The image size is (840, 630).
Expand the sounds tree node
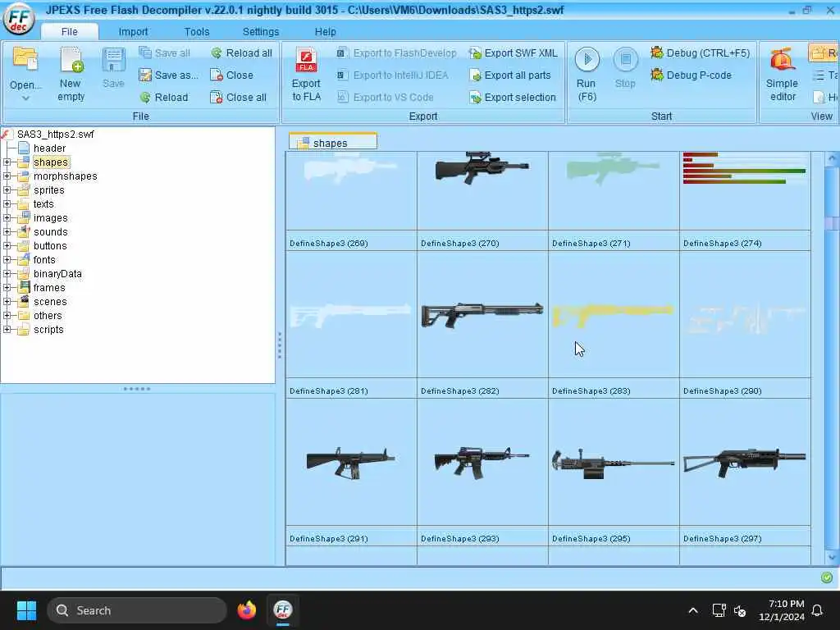coord(7,231)
